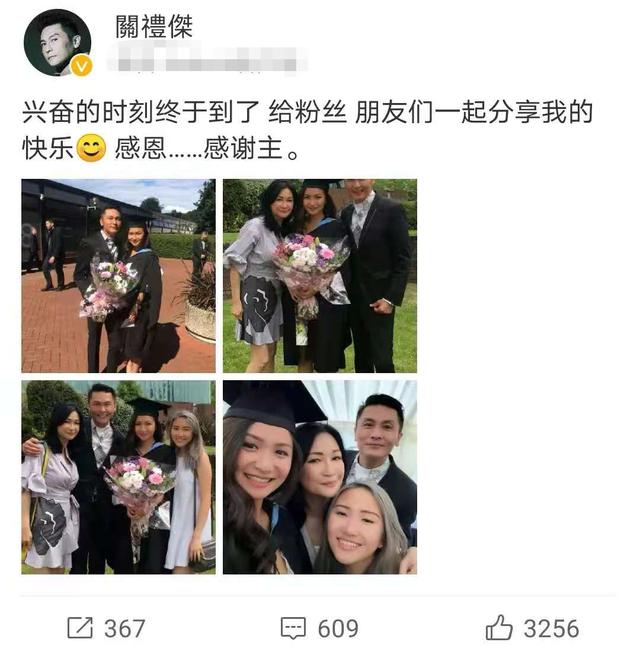Screen dimensions: 640x655
Task: Like the post with thumbs-up icon
Action: (499, 627)
